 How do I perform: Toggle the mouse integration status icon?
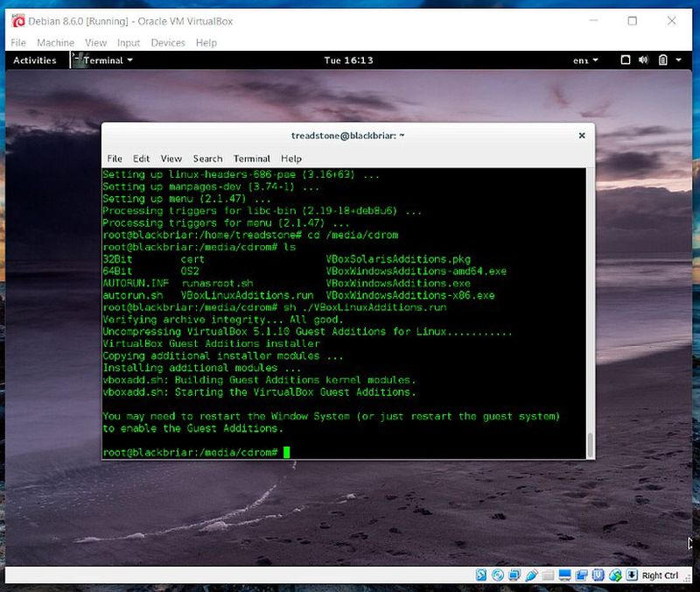(x=615, y=575)
